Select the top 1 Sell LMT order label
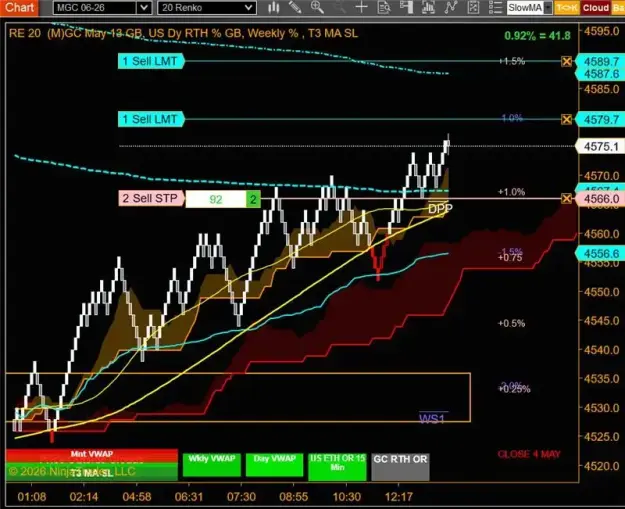Viewport: 625px width, 509px height. pyautogui.click(x=151, y=61)
